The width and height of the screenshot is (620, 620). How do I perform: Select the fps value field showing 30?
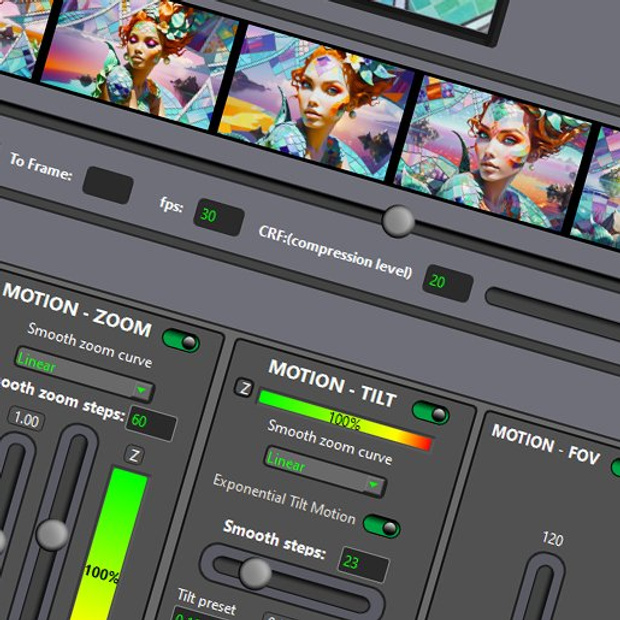(218, 216)
